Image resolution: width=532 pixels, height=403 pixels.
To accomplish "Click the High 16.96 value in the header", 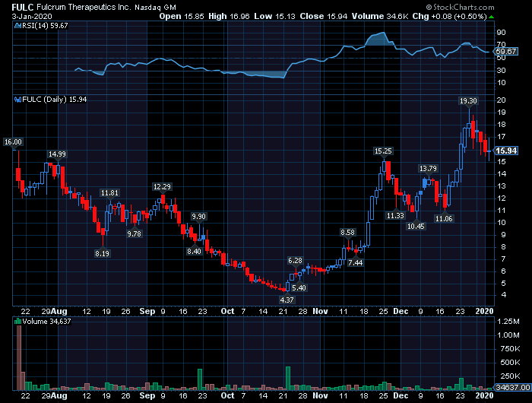I will 229,16.
